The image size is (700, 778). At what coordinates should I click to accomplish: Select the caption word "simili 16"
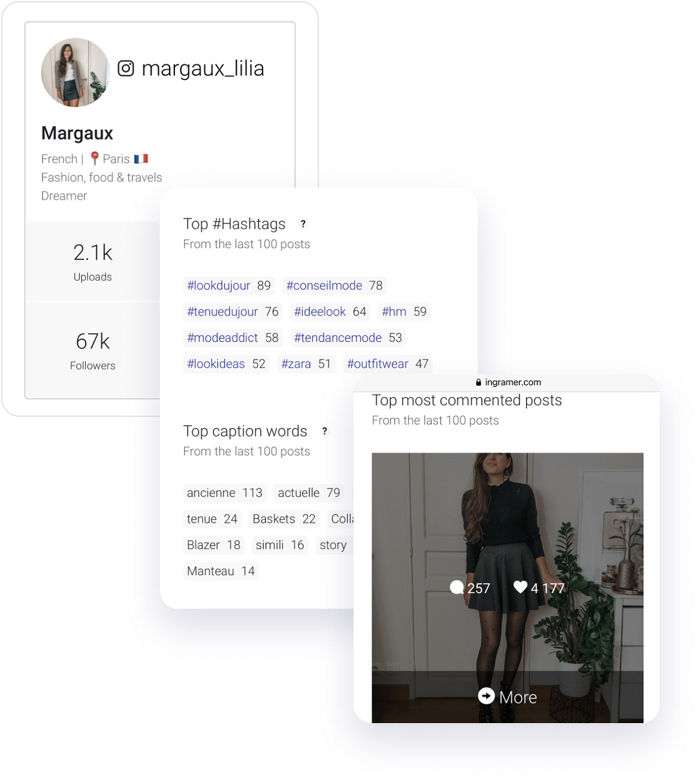click(280, 545)
